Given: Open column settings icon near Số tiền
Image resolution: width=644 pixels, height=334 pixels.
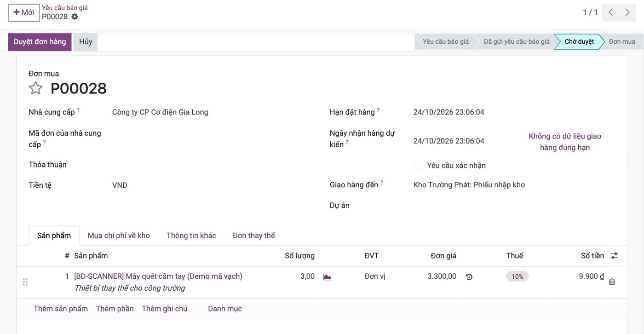Looking at the screenshot, I should pyautogui.click(x=615, y=256).
